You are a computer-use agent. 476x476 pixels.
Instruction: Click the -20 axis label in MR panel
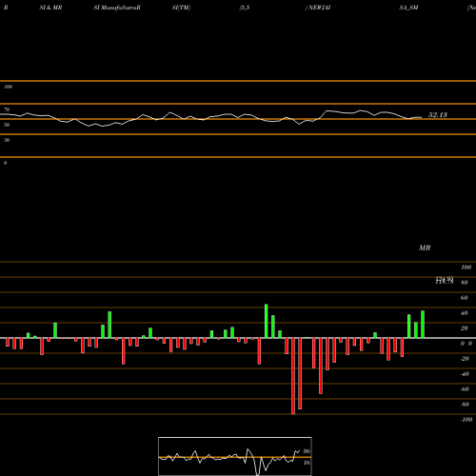465,359
